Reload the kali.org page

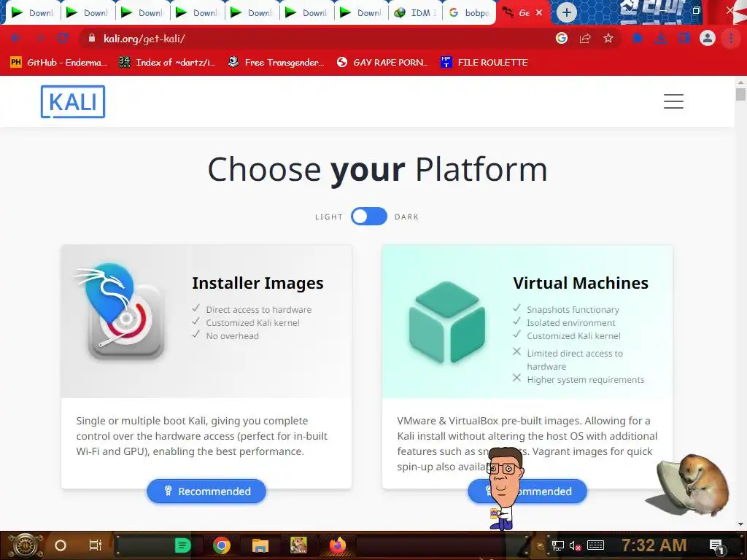[x=63, y=39]
